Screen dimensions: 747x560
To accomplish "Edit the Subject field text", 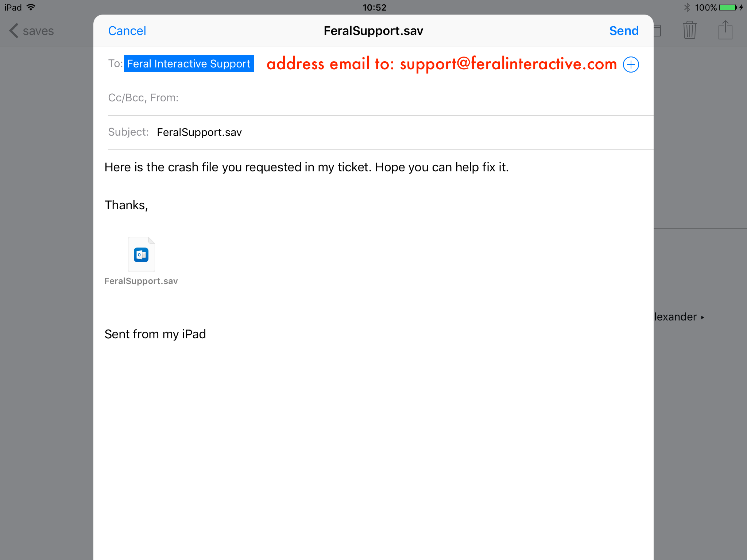I will click(x=199, y=132).
